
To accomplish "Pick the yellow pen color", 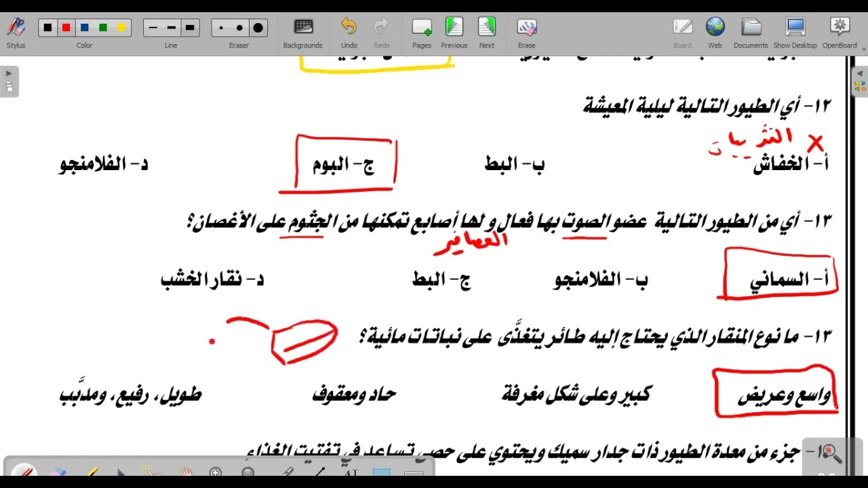I will 121,28.
